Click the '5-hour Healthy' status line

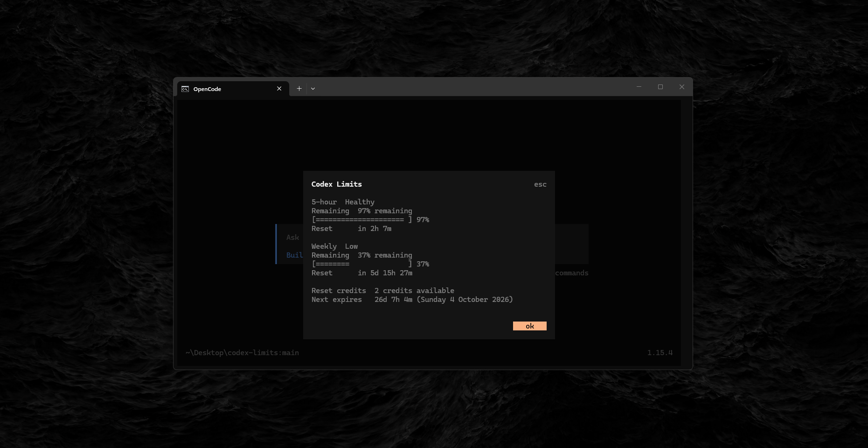click(x=343, y=202)
